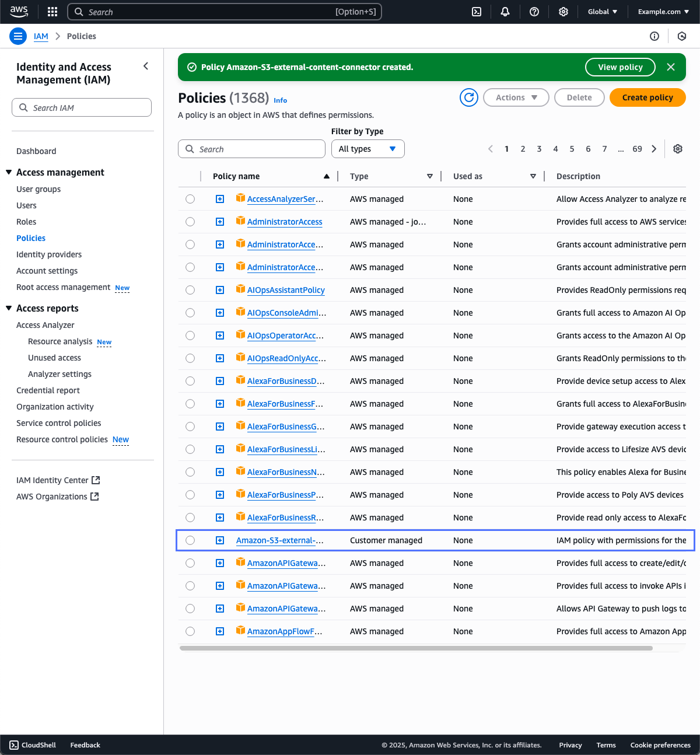Open the Actions dropdown
Viewport: 700px width, 755px height.
(516, 97)
